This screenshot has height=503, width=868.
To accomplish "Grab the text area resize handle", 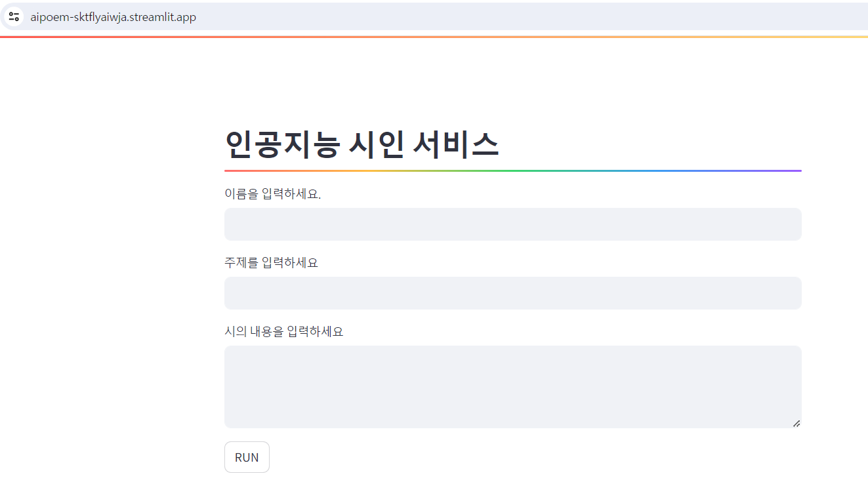I will 796,424.
